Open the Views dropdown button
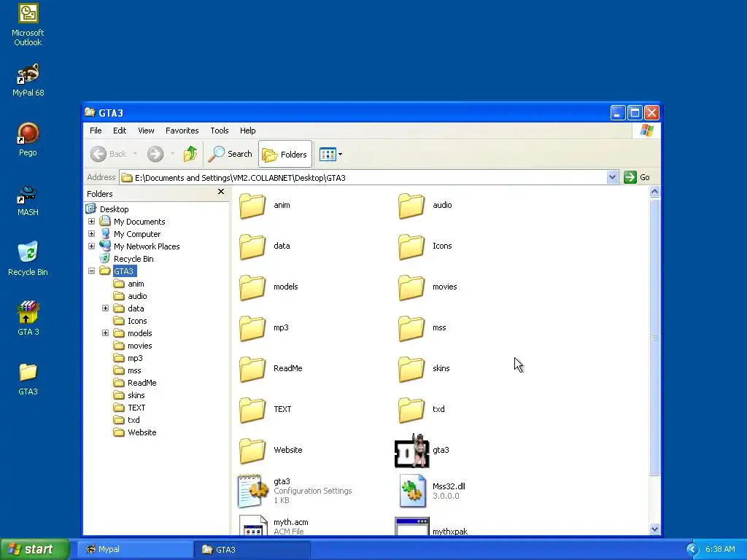This screenshot has height=560, width=747. pos(330,154)
